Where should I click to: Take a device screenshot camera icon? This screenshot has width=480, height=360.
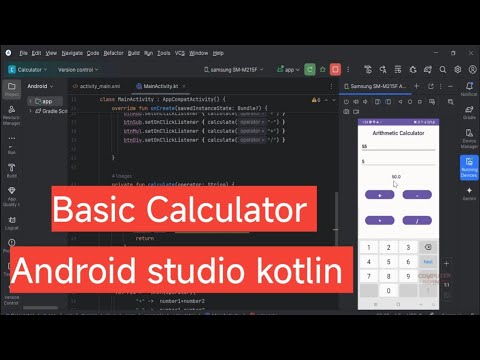pyautogui.click(x=346, y=111)
